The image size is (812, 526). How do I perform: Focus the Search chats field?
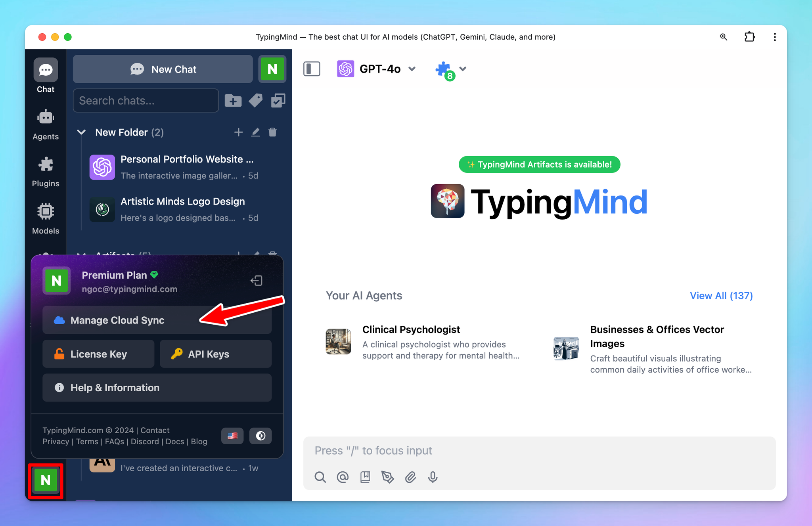[x=146, y=101]
